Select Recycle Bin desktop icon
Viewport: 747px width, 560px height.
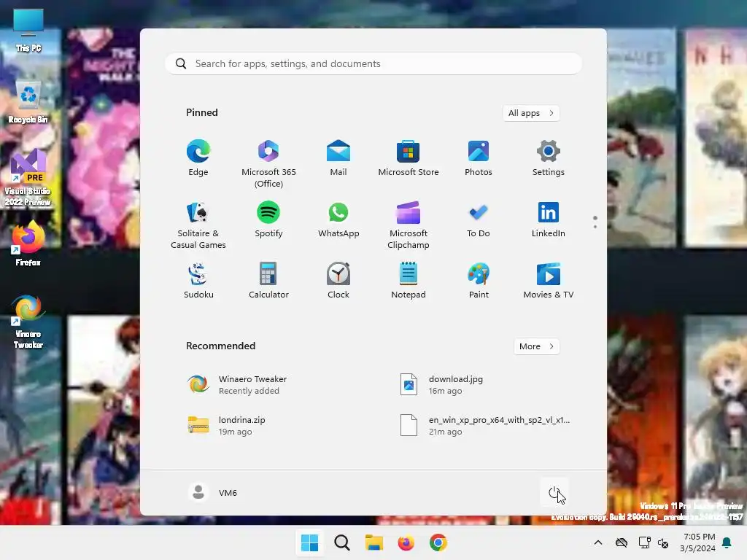(28, 102)
